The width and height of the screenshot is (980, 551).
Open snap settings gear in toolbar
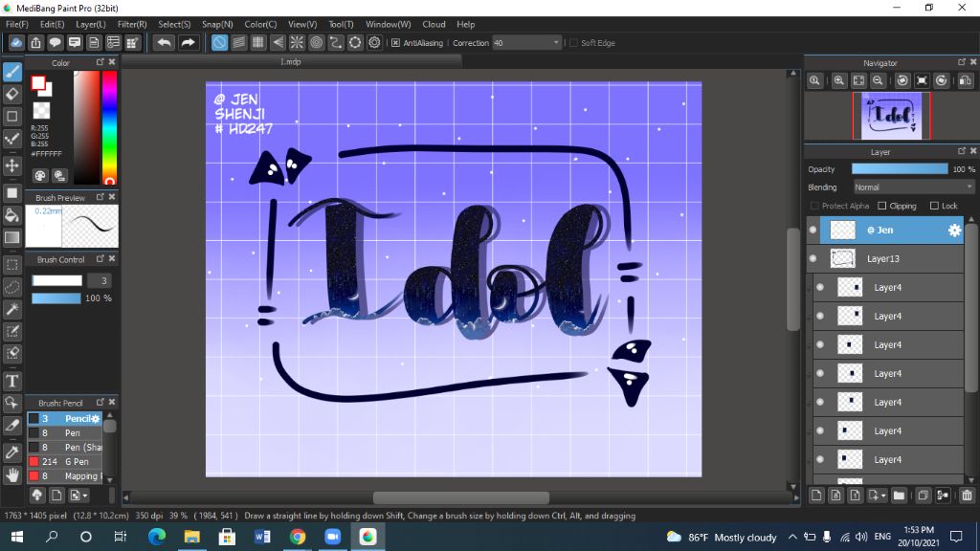374,42
